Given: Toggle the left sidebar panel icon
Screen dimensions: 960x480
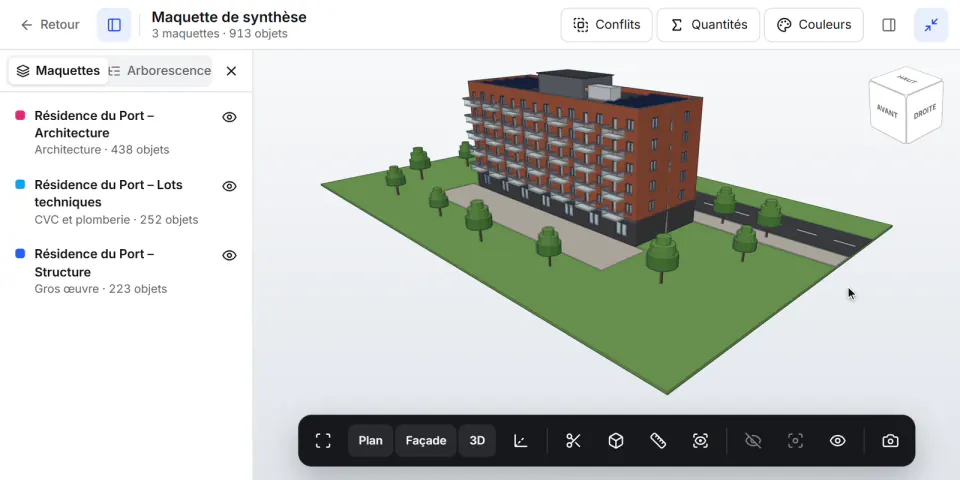Looking at the screenshot, I should point(114,24).
